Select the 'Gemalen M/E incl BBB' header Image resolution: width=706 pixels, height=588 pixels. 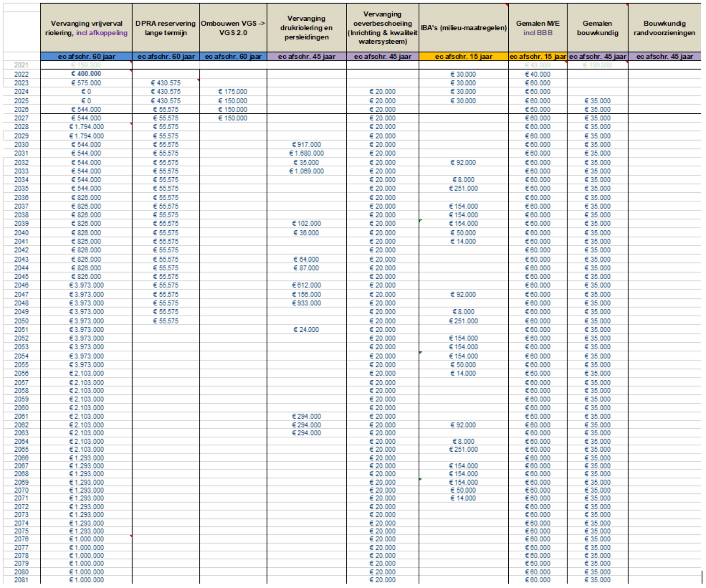point(537,28)
